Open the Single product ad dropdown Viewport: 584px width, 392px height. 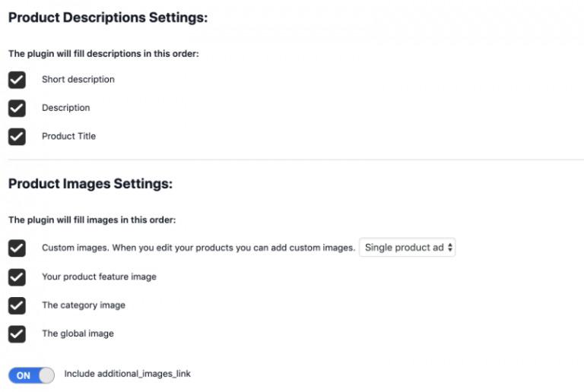(x=408, y=248)
